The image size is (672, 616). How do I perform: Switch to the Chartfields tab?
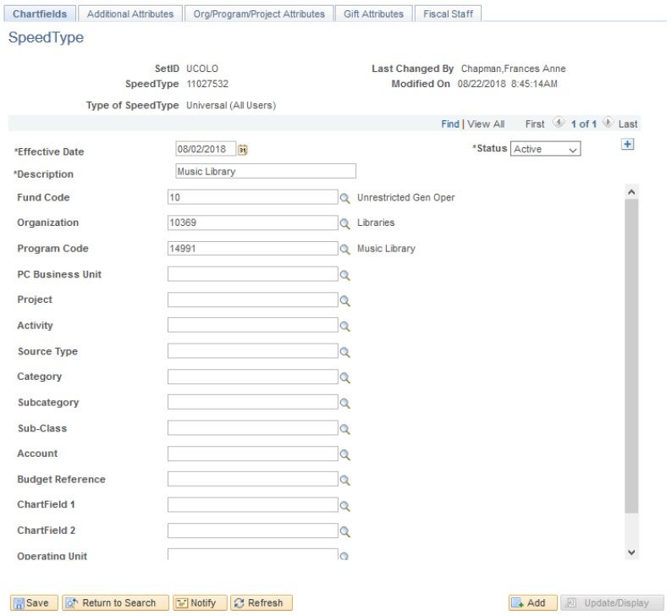(40, 14)
